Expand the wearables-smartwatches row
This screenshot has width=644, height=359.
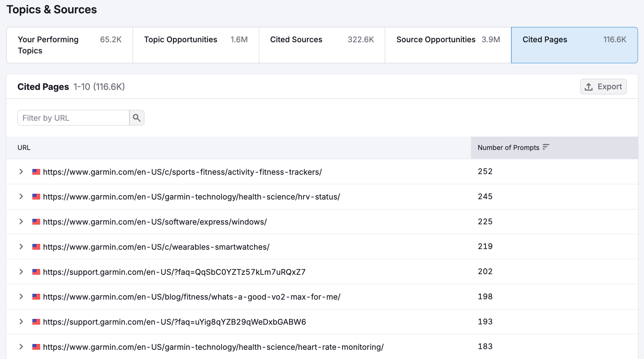click(x=21, y=247)
